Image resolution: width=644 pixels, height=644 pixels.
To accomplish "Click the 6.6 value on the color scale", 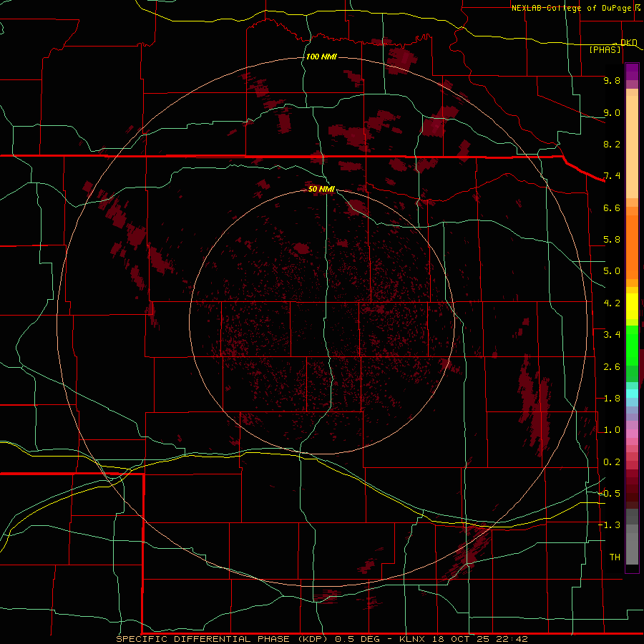I will tap(612, 208).
